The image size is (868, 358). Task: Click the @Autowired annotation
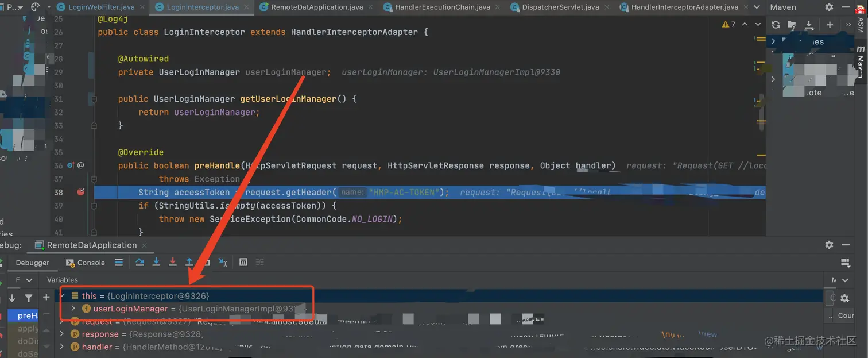pos(144,59)
